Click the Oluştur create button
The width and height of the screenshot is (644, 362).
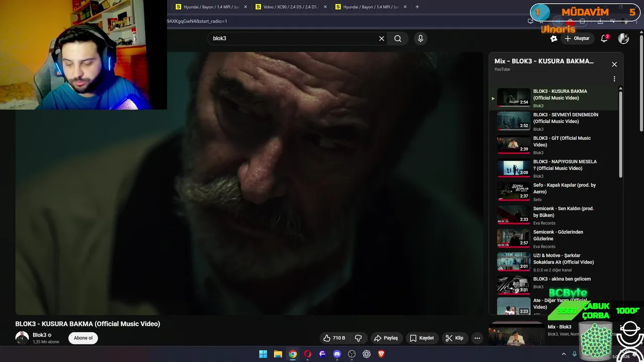point(577,38)
